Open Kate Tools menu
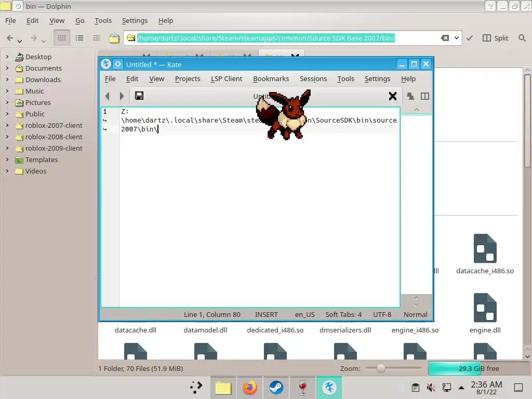Viewport: 532px width, 399px height. (345, 79)
